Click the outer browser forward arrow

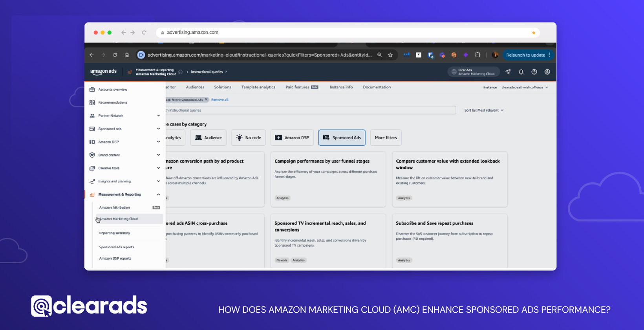(133, 33)
